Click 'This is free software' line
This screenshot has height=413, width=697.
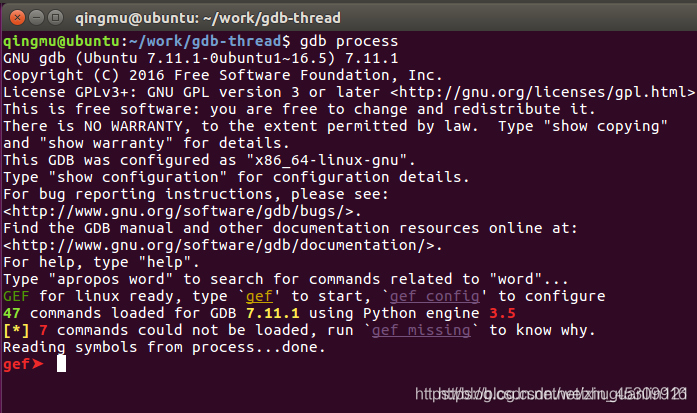pyautogui.click(x=299, y=109)
